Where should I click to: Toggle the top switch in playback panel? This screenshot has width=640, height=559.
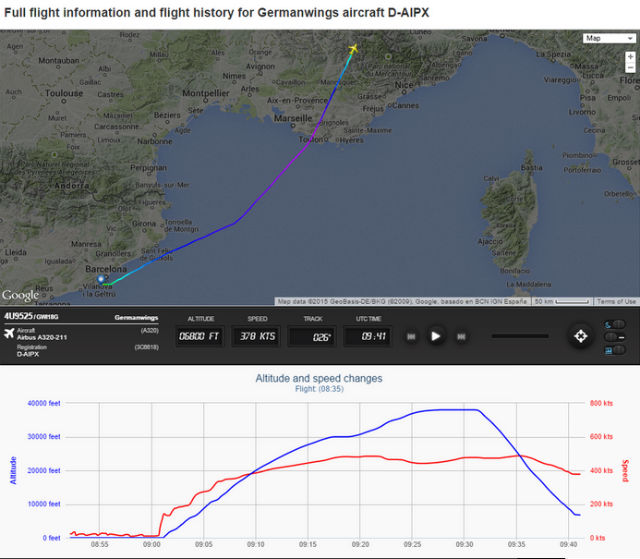click(x=615, y=324)
